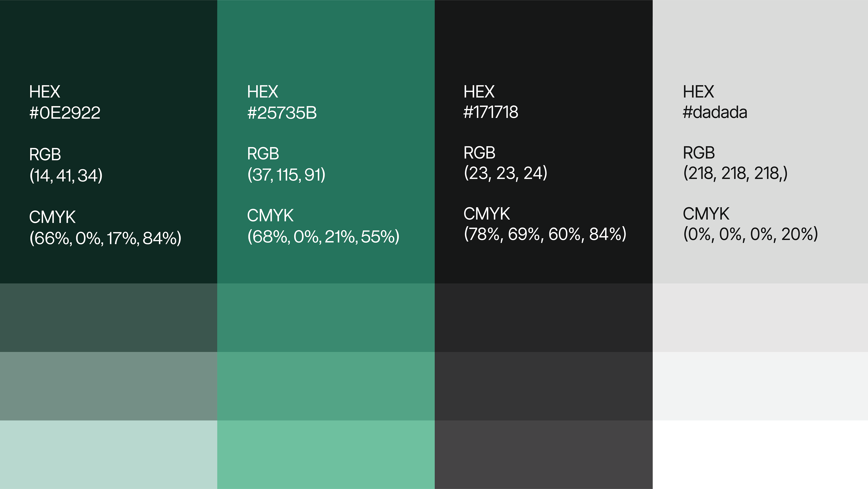868x489 pixels.
Task: Click CMYK value (66%, 0%, 17%, 84%)
Action: pos(106,238)
